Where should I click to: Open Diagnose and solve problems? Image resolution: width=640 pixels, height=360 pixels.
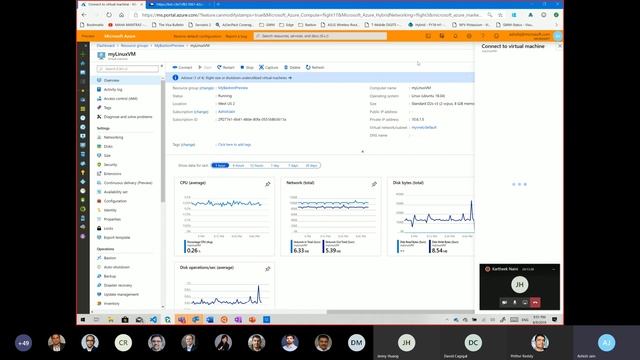tap(129, 117)
